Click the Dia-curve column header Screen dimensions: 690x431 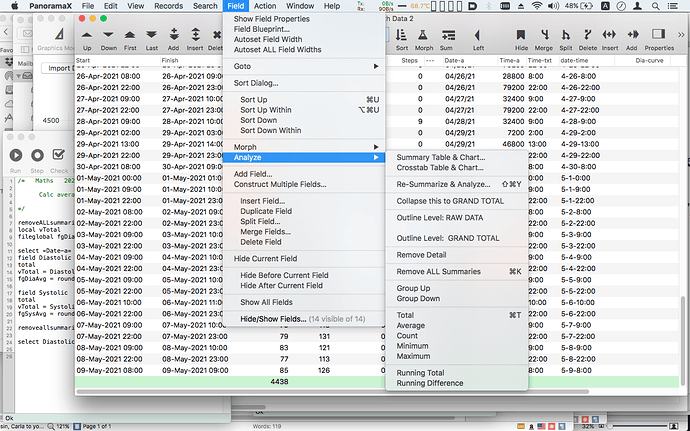pyautogui.click(x=649, y=60)
